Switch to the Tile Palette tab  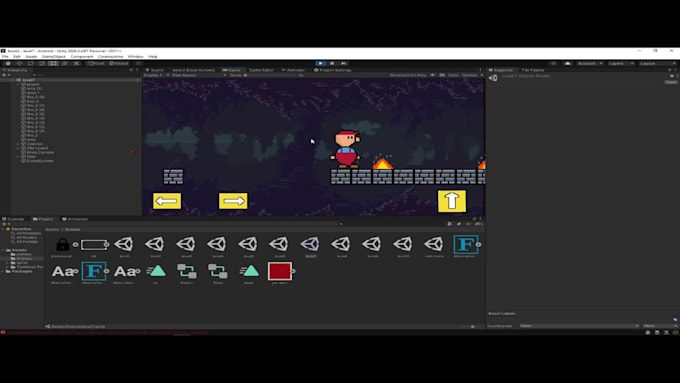533,70
